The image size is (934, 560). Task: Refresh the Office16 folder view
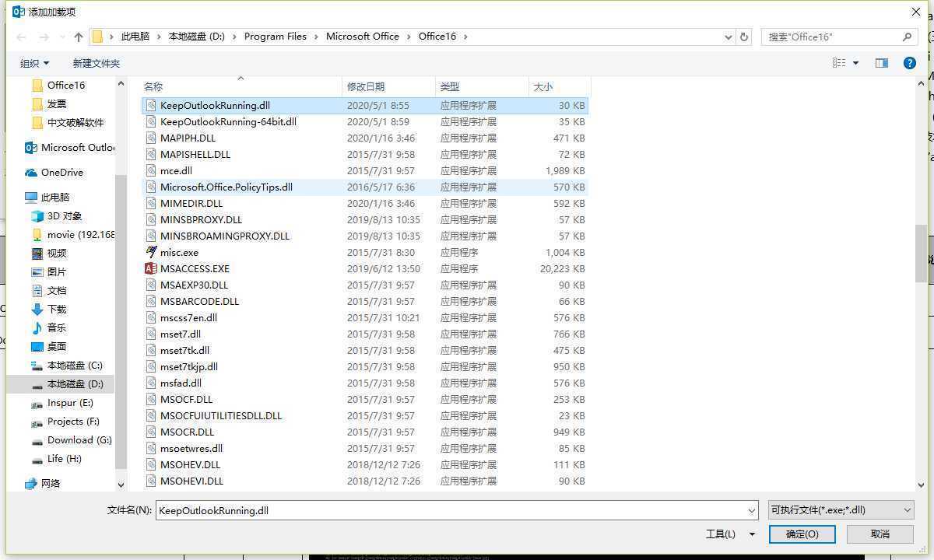744,37
